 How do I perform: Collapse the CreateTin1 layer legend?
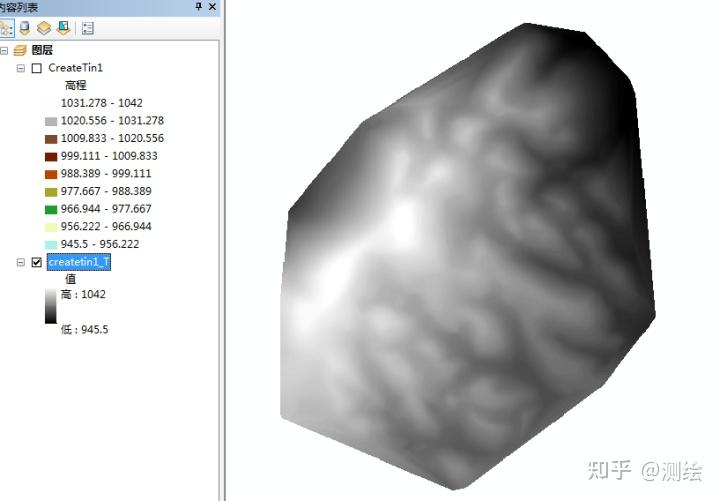coord(21,68)
